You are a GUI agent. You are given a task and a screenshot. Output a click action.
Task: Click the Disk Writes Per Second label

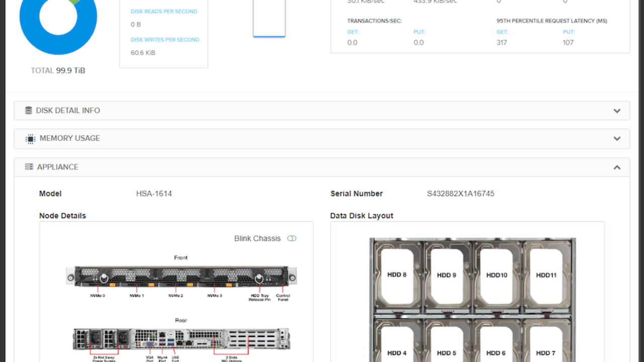click(165, 40)
